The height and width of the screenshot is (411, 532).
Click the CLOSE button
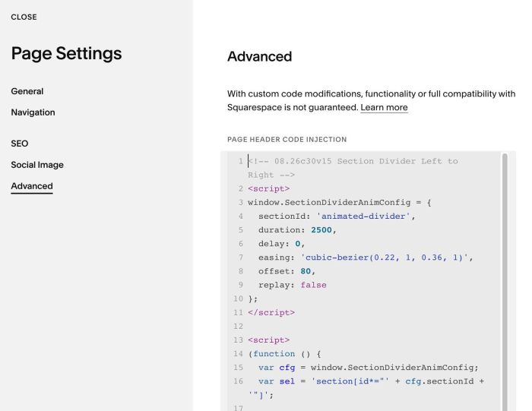(x=24, y=17)
